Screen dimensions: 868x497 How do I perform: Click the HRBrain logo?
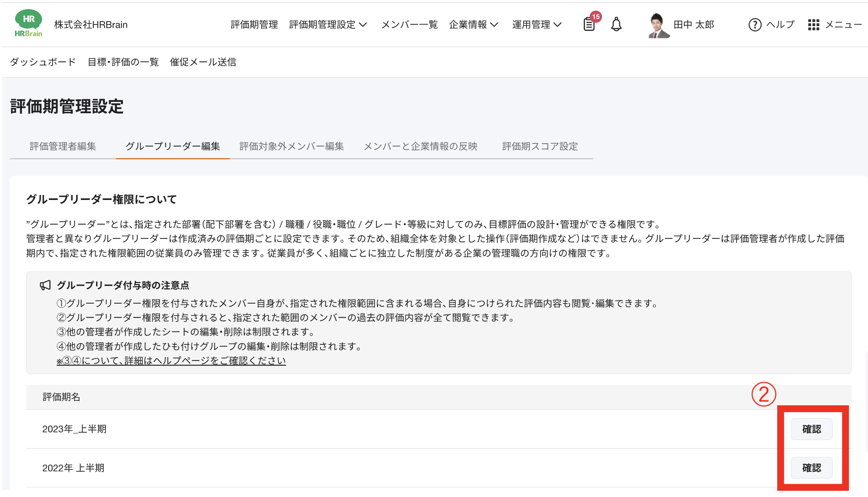tap(29, 24)
